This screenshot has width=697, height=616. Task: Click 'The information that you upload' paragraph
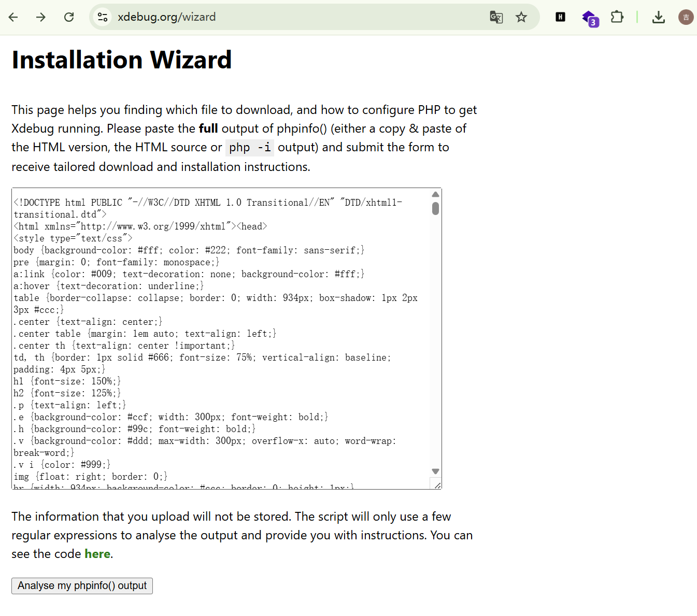242,535
